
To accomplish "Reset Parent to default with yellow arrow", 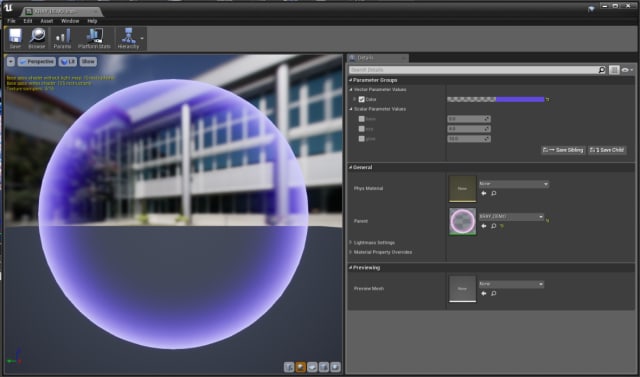I will [548, 221].
